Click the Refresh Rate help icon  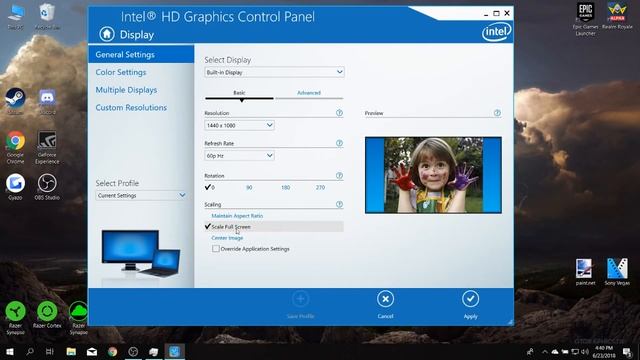point(339,143)
